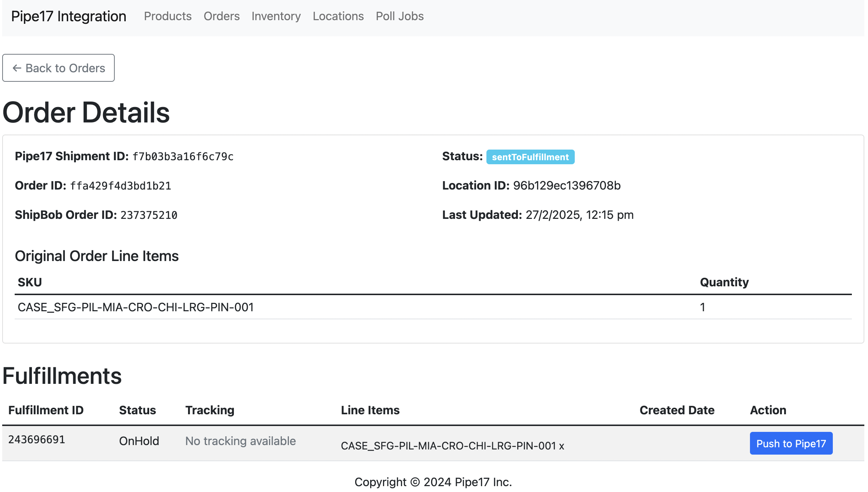This screenshot has width=868, height=492.
Task: Click the Original Order Line Items heading
Action: coord(97,256)
